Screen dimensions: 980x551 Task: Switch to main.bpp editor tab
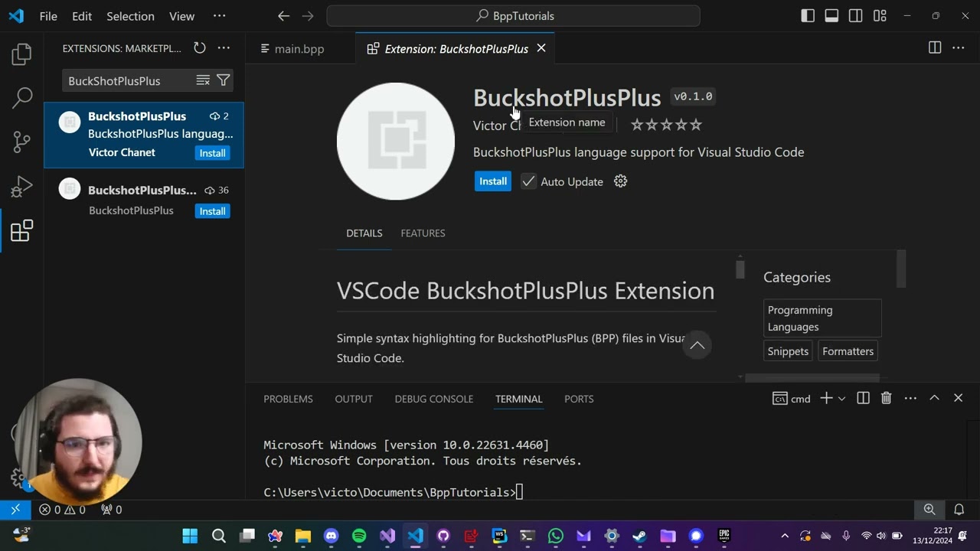299,48
